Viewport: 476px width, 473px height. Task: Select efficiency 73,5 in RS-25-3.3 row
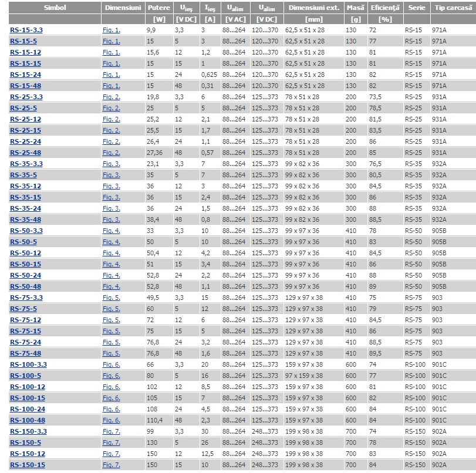pyautogui.click(x=375, y=97)
